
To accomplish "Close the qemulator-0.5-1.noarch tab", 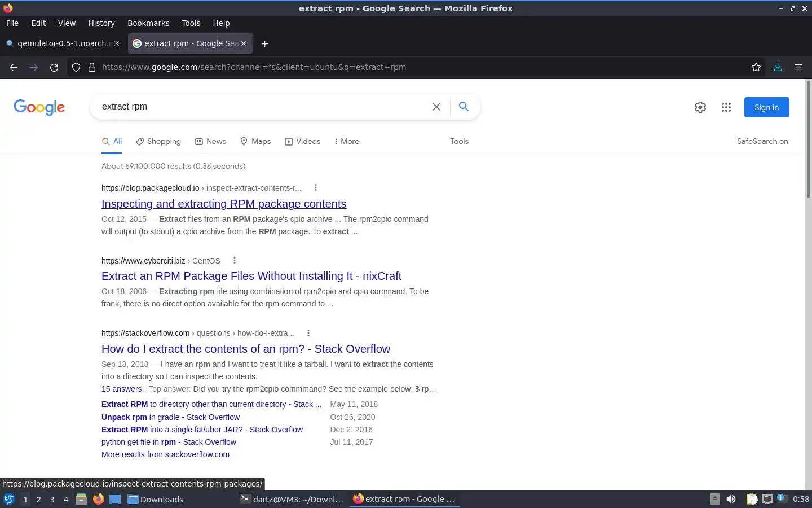I will 117,43.
